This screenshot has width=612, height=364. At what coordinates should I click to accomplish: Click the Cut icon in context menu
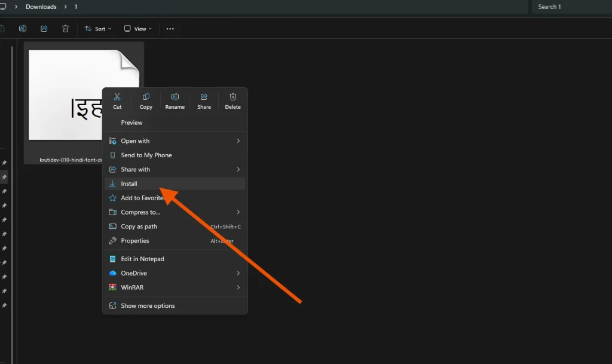(117, 100)
